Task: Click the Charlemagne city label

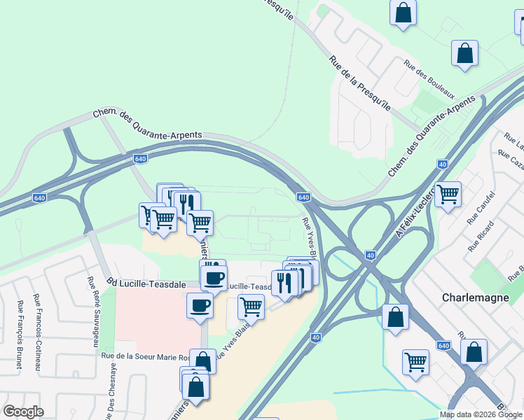Action: click(x=476, y=297)
